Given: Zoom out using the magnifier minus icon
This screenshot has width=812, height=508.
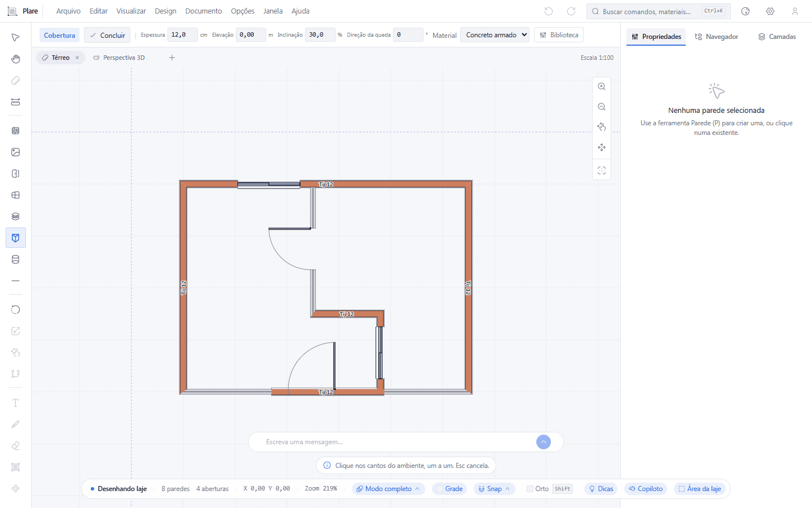Looking at the screenshot, I should (x=602, y=107).
